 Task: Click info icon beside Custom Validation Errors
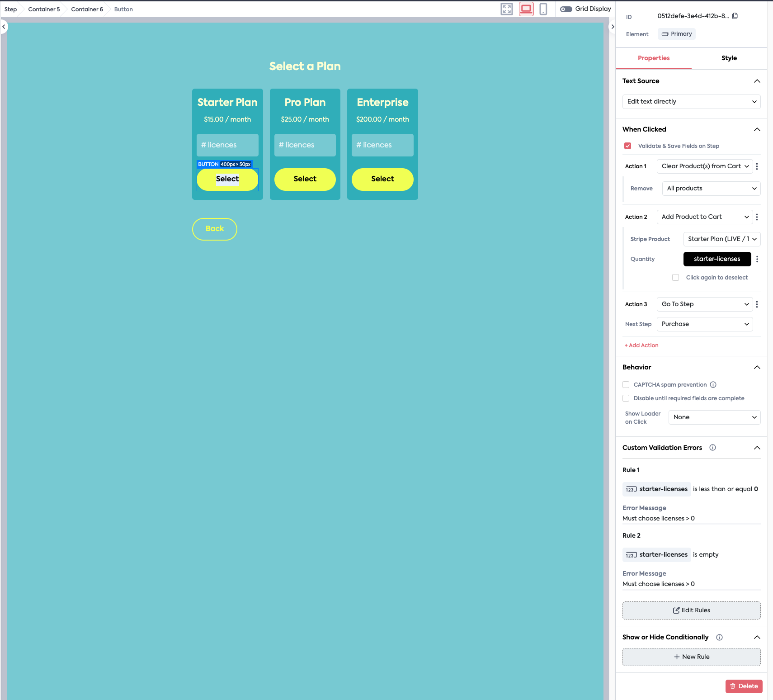point(713,448)
